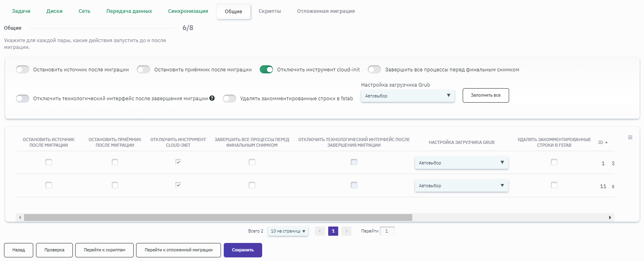
Task: Click the next page arrow in pagination
Action: click(347, 231)
